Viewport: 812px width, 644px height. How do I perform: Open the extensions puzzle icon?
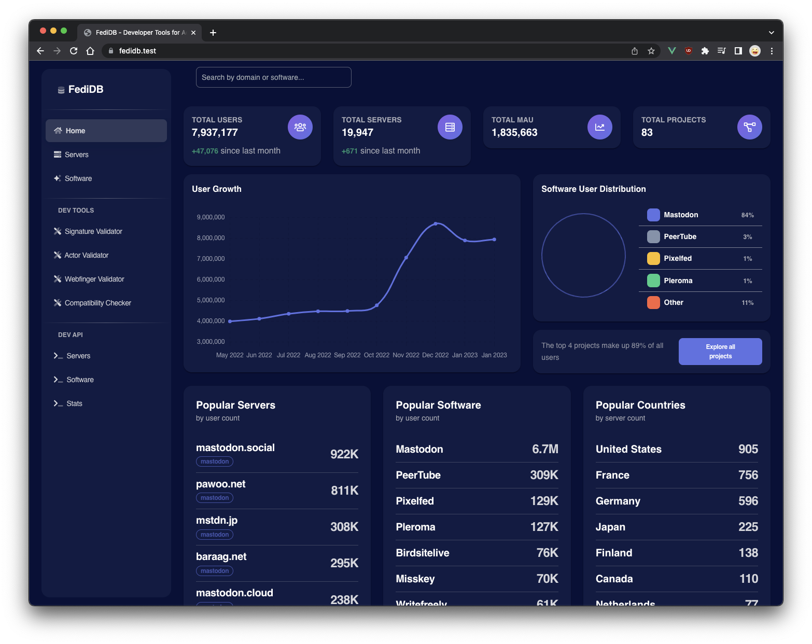click(x=705, y=51)
